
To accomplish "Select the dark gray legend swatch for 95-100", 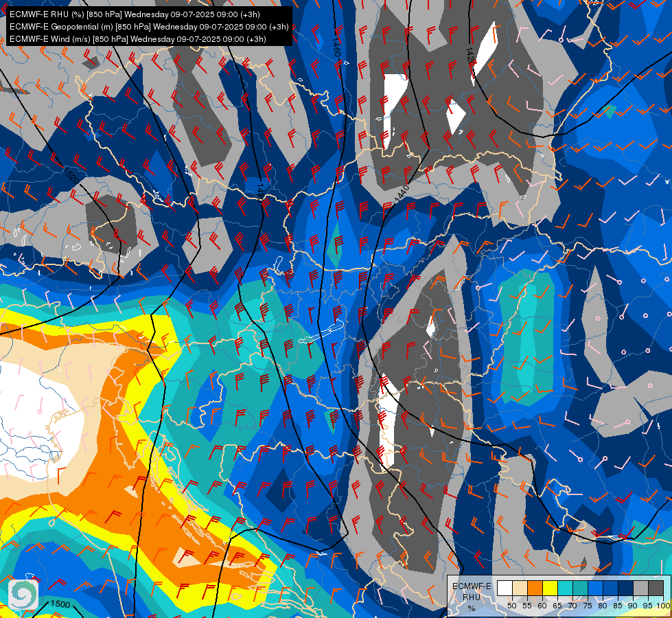I will click(x=656, y=588).
